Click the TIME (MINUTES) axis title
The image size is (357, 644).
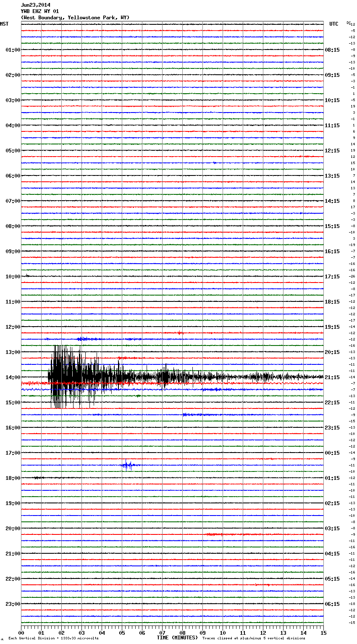pos(177,638)
